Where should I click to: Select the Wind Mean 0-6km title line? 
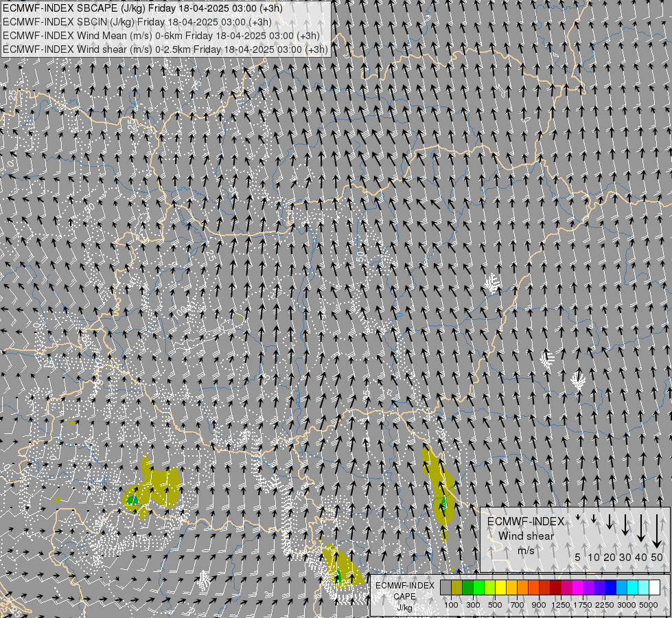(x=161, y=36)
